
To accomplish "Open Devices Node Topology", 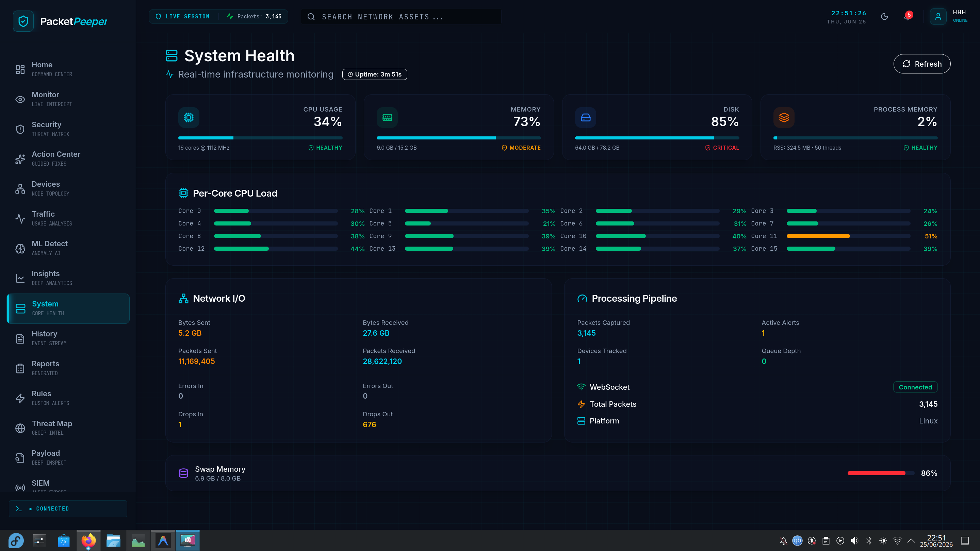I will tap(68, 189).
